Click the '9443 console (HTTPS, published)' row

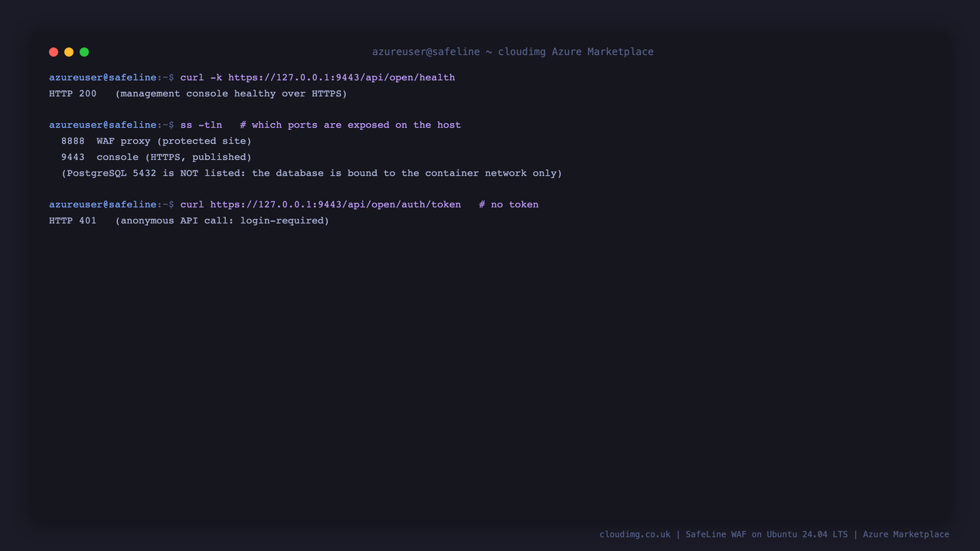coord(156,157)
